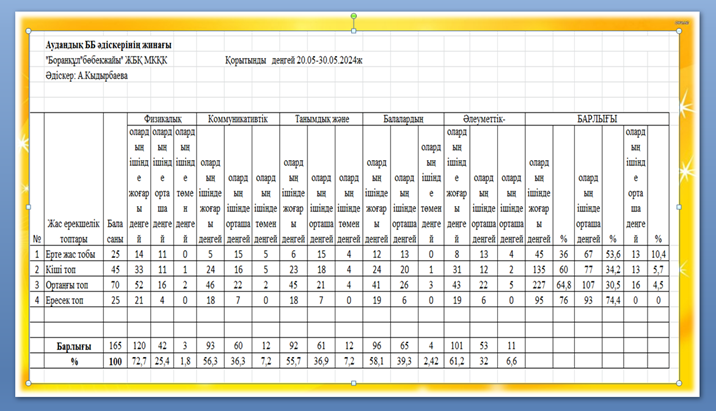Click 'Қорытынды деңгей 20.05-30.05.2024ж' text
This screenshot has height=411, width=716.
(x=293, y=60)
